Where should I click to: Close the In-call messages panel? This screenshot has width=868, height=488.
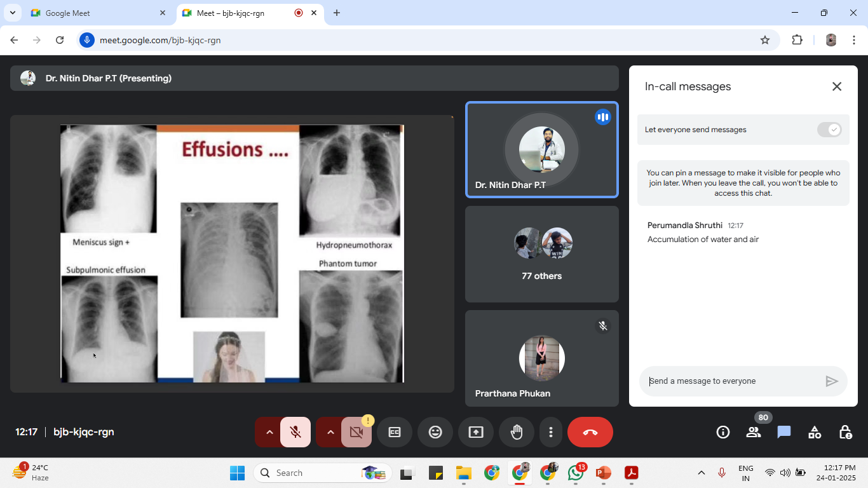pos(837,86)
